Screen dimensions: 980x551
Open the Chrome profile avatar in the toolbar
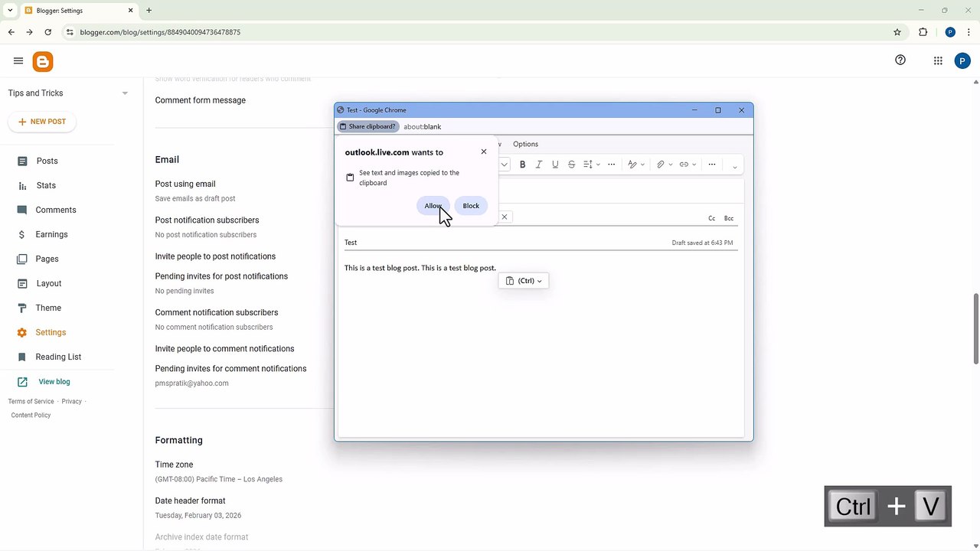[950, 32]
